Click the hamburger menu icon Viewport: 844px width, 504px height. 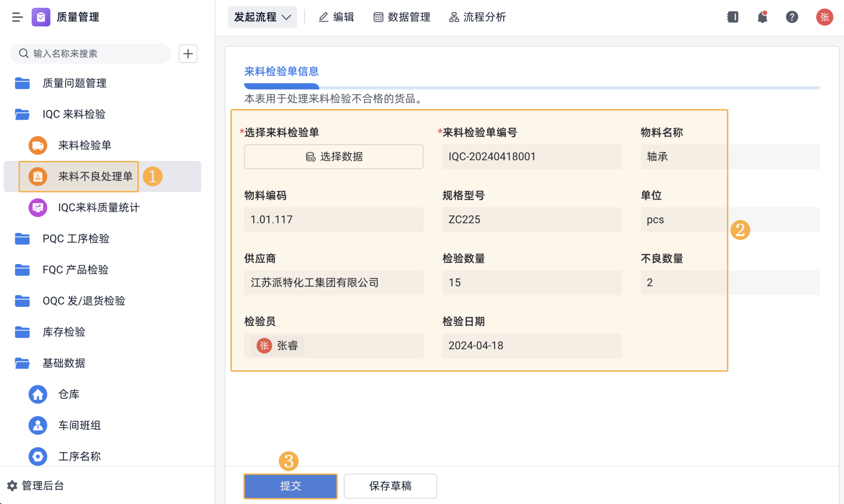tap(17, 17)
